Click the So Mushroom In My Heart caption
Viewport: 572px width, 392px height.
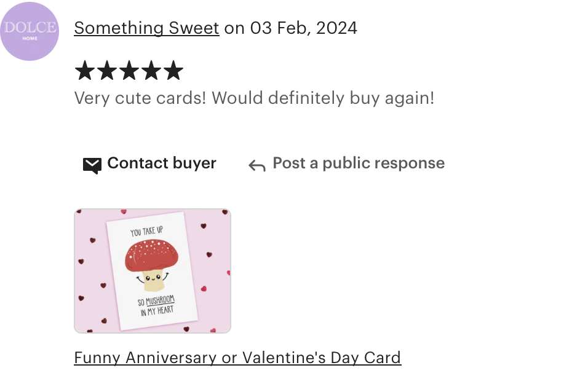(x=156, y=305)
